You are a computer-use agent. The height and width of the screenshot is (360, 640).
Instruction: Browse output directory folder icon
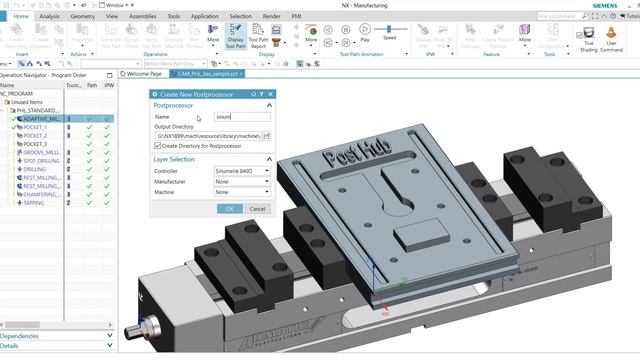click(x=267, y=136)
